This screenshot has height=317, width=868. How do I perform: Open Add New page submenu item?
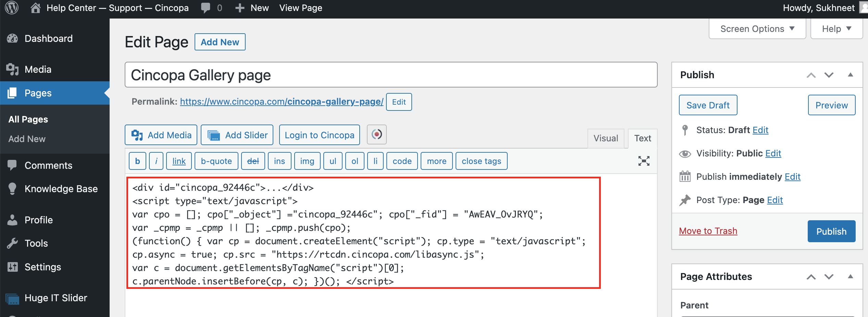[27, 139]
